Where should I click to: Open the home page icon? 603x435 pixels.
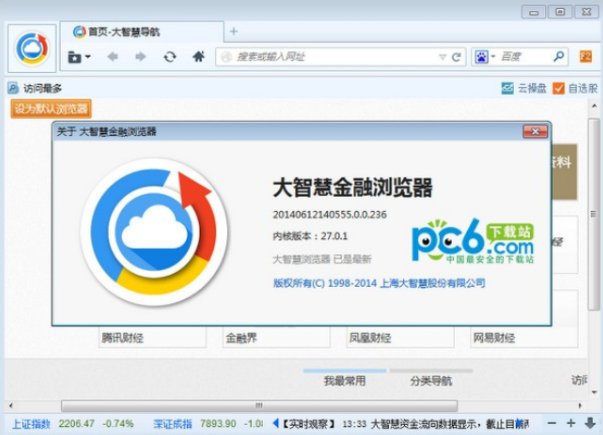click(x=199, y=57)
